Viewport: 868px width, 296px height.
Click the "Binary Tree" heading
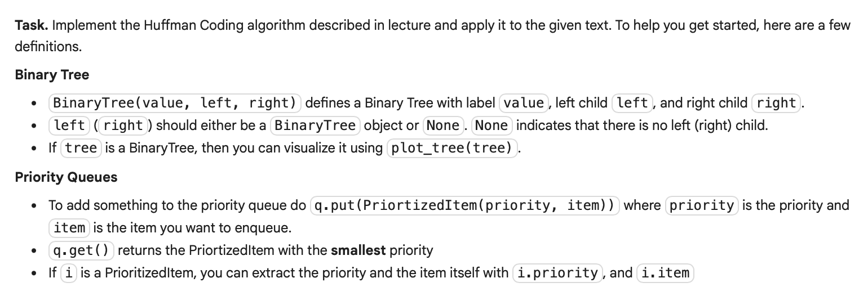[x=52, y=74]
